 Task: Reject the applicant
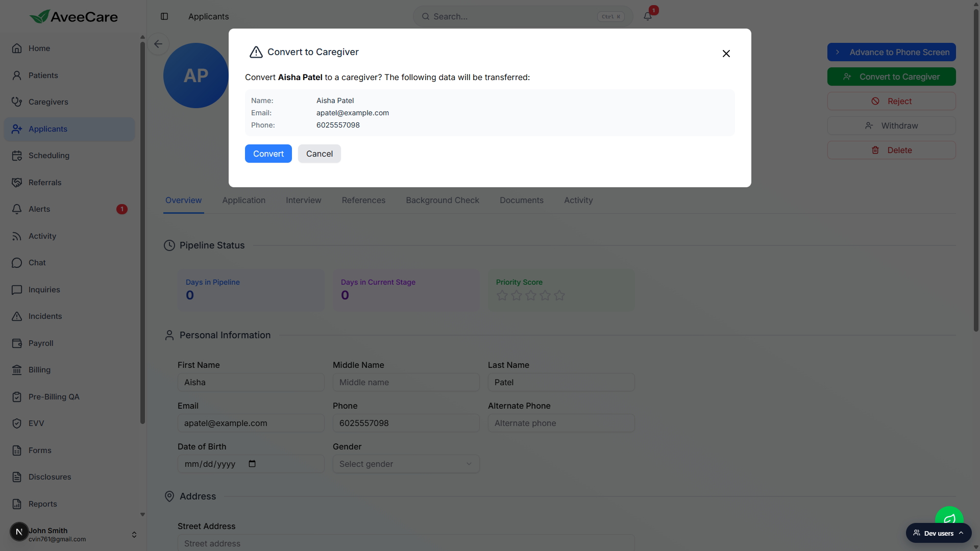point(892,101)
